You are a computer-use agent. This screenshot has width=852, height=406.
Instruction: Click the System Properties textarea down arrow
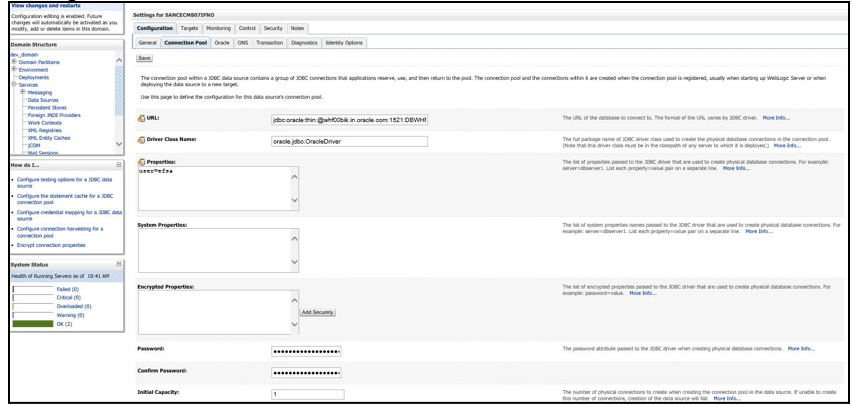point(295,262)
